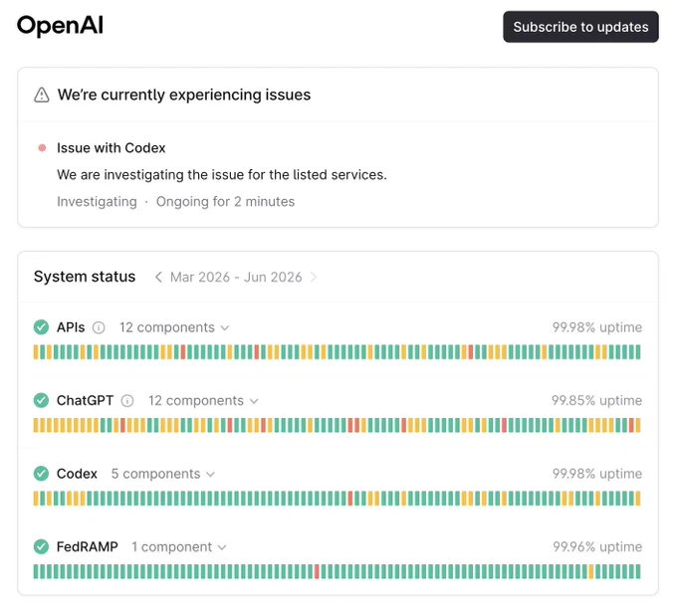677x616 pixels.
Task: Go to next date range with right chevron
Action: [x=314, y=277]
